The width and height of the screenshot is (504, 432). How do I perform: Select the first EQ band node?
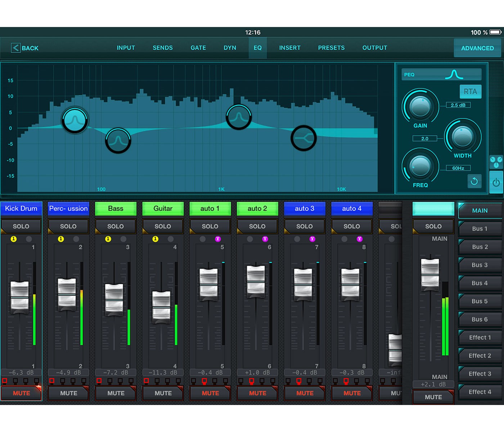tap(75, 120)
